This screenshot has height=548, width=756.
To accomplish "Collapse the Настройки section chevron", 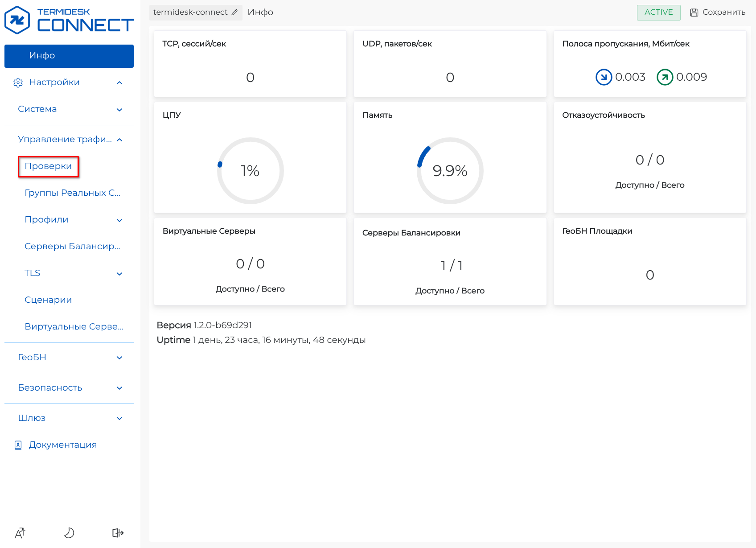I will 119,83.
